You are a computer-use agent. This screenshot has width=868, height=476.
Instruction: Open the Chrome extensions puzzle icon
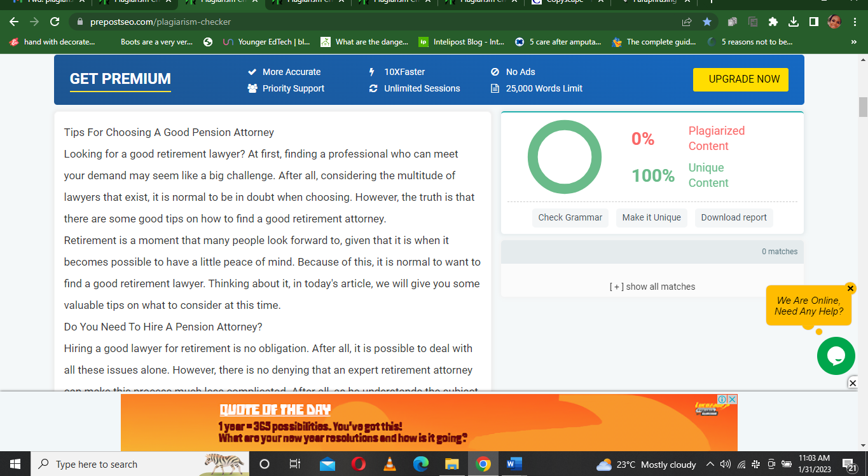coord(773,22)
